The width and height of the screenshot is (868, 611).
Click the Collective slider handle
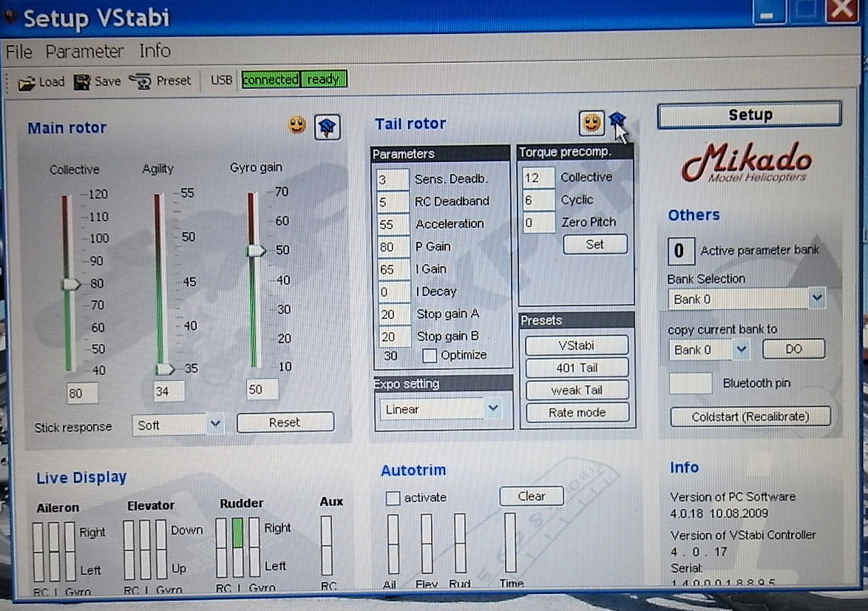[71, 284]
